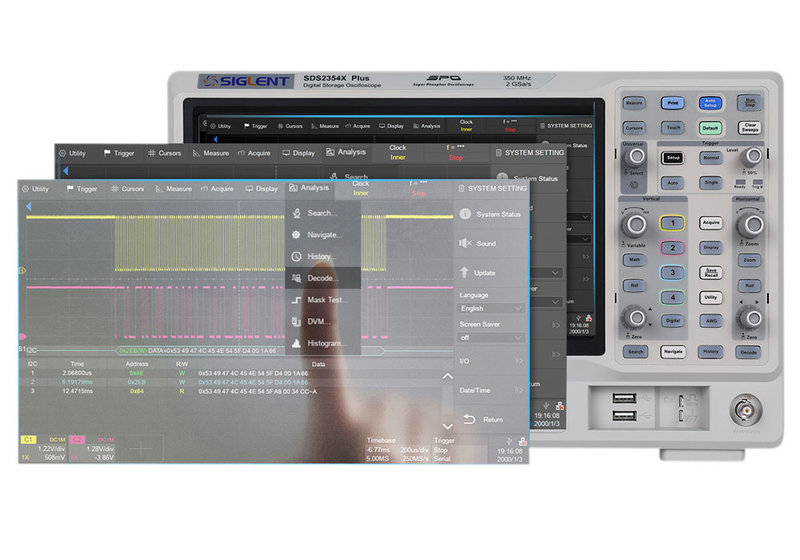Click the decode list down chevron
This screenshot has width=800, height=560.
click(x=447, y=426)
